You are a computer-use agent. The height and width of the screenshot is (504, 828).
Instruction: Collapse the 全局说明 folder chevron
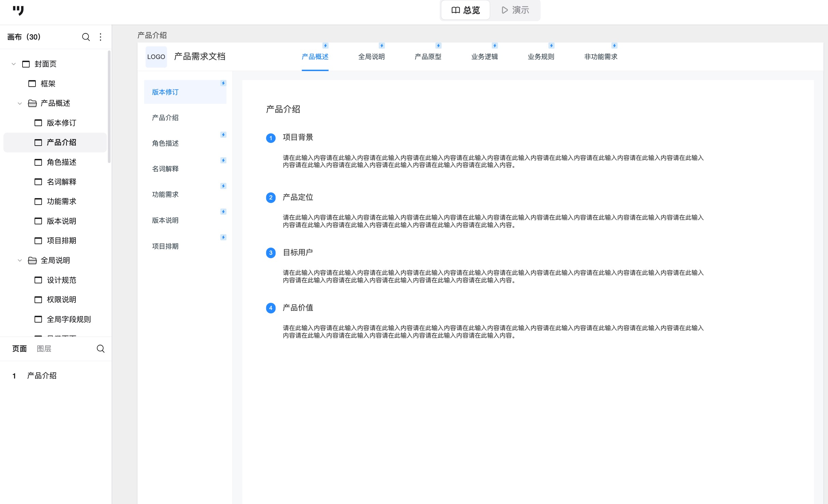20,261
